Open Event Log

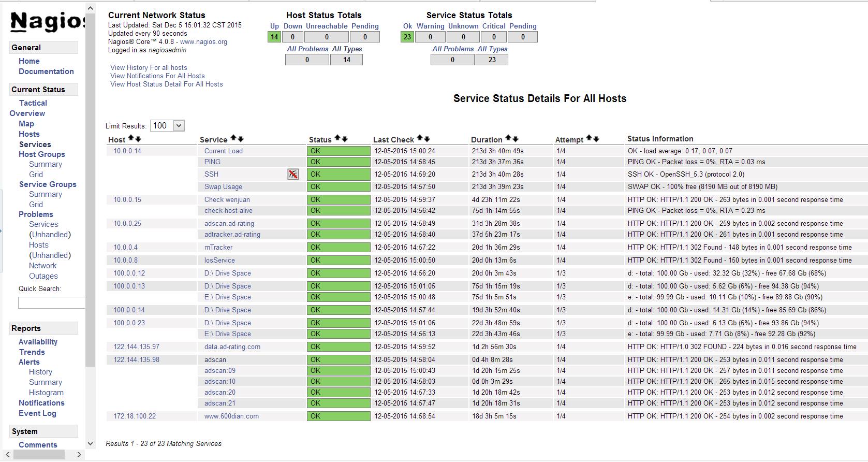[x=37, y=413]
